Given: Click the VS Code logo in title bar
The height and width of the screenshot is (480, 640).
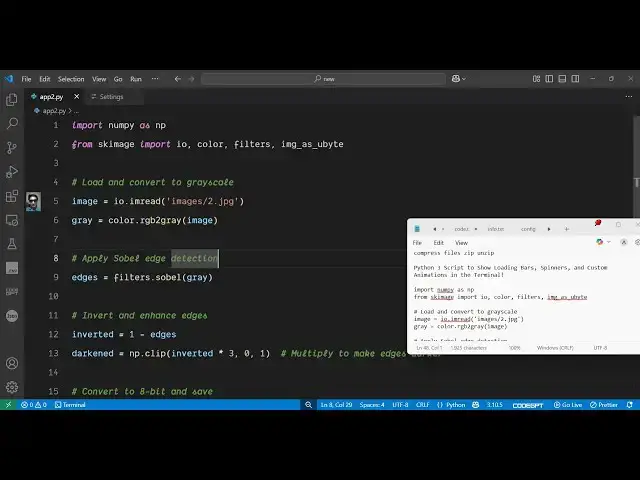Looking at the screenshot, I should [x=9, y=79].
